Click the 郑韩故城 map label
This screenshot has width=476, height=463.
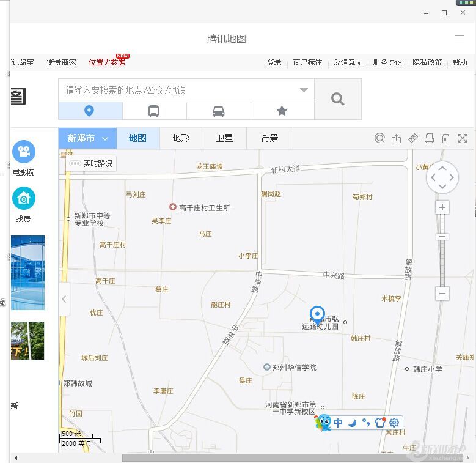pos(78,383)
